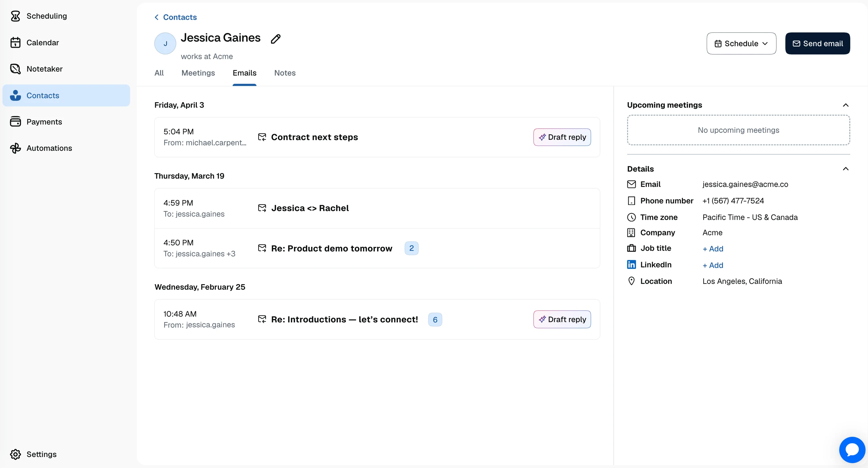Go back to Contacts breadcrumb link

point(180,17)
